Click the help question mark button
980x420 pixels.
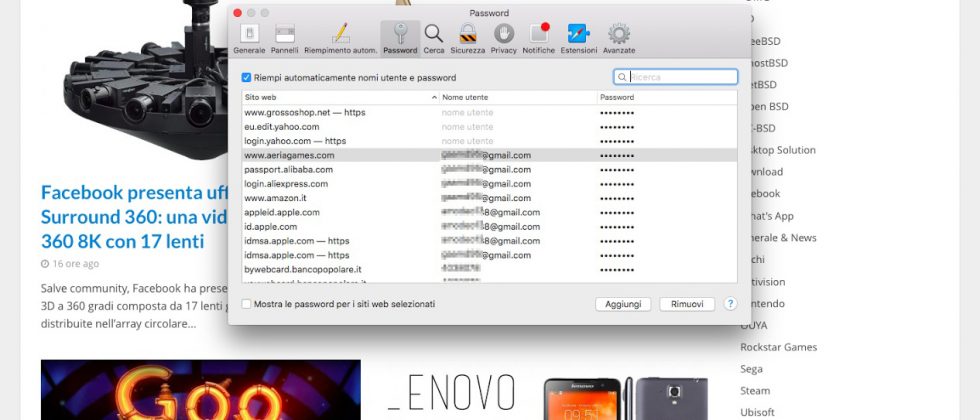pos(730,304)
